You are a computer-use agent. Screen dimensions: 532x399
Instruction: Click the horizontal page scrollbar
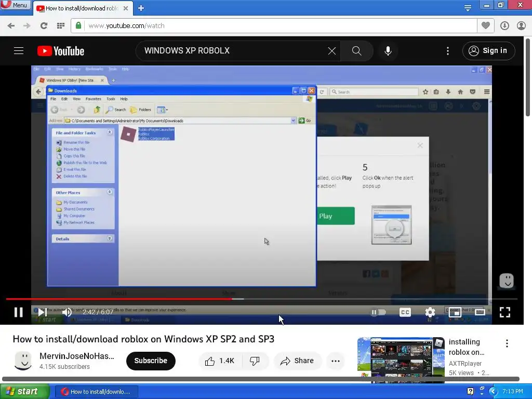point(261,379)
